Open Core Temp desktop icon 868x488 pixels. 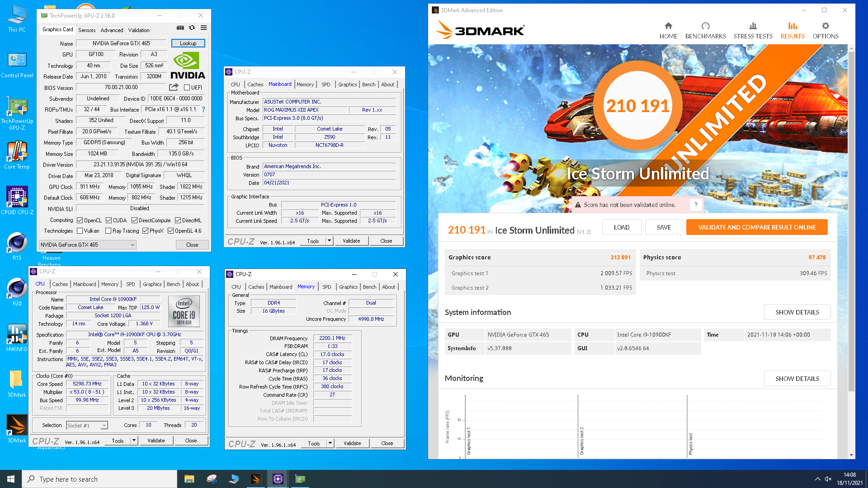click(17, 156)
